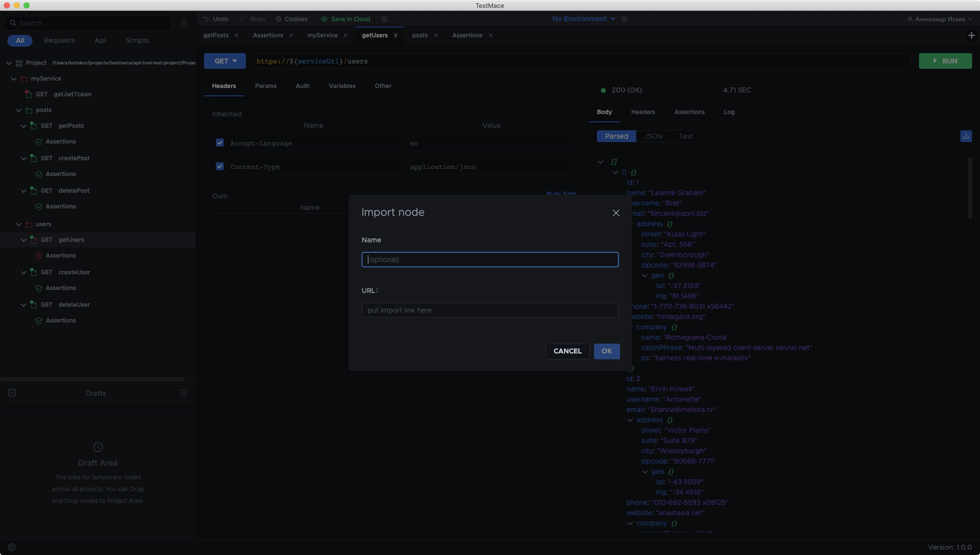Open the Drafts panel menu icon

(184, 393)
